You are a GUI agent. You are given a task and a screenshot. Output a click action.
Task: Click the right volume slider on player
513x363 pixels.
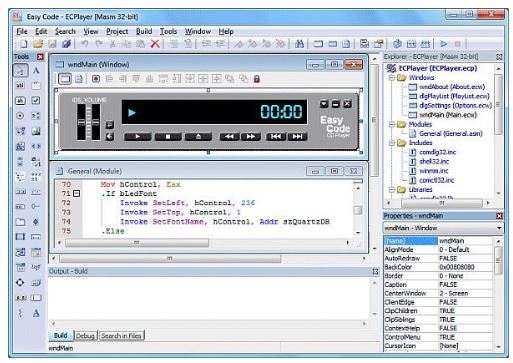[x=96, y=122]
